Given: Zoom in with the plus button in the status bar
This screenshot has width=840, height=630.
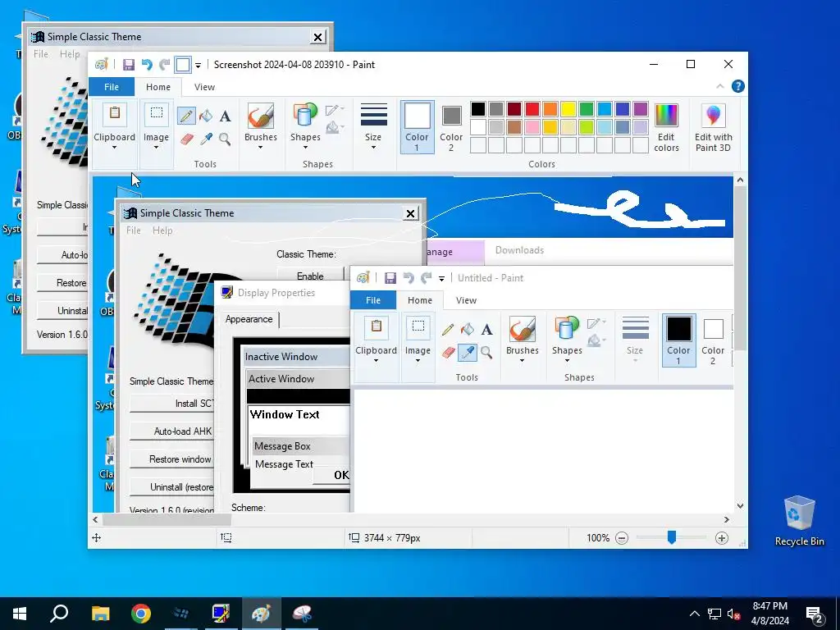Looking at the screenshot, I should tap(722, 538).
